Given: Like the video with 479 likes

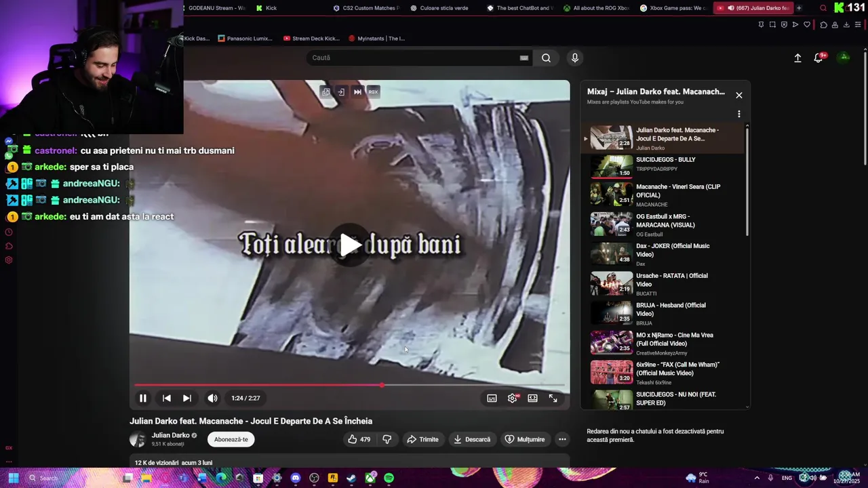Looking at the screenshot, I should [x=359, y=439].
